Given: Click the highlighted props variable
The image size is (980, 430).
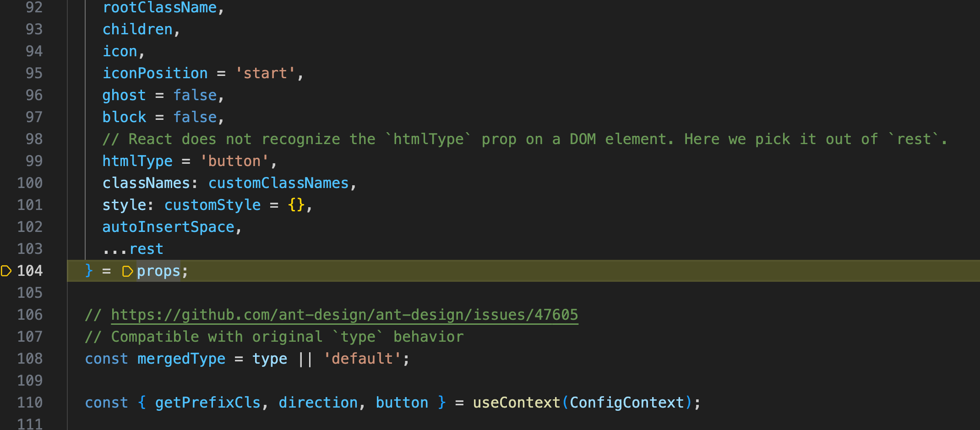Looking at the screenshot, I should click(158, 271).
